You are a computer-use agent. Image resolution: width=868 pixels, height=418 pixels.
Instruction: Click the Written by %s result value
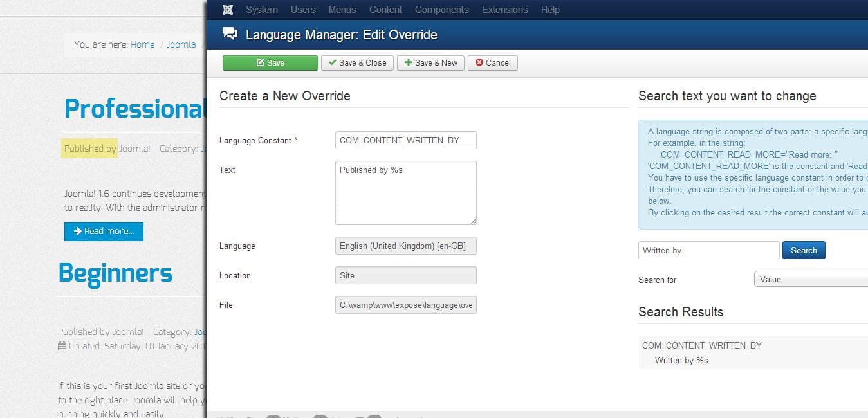tap(681, 360)
